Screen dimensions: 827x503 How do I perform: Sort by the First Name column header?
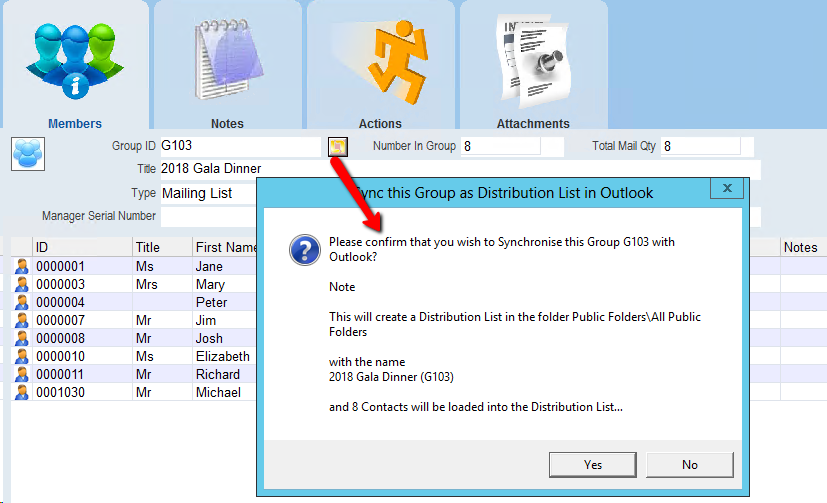pyautogui.click(x=224, y=247)
